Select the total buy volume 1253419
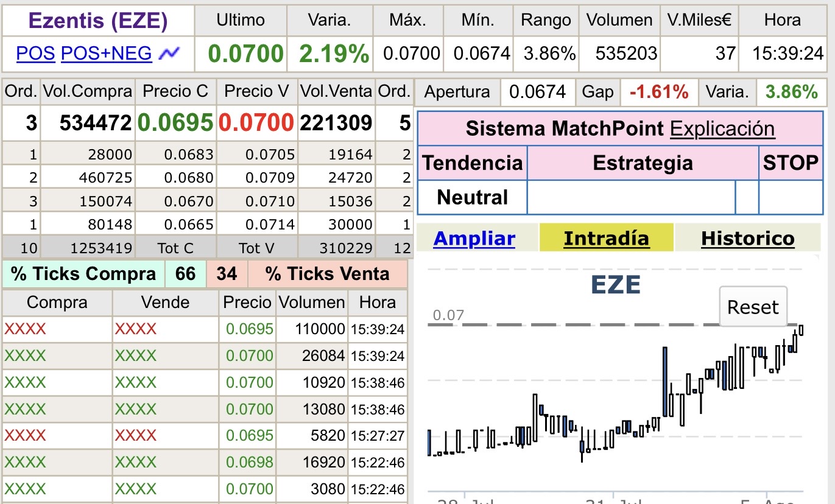This screenshot has height=504, width=835. pos(101,248)
